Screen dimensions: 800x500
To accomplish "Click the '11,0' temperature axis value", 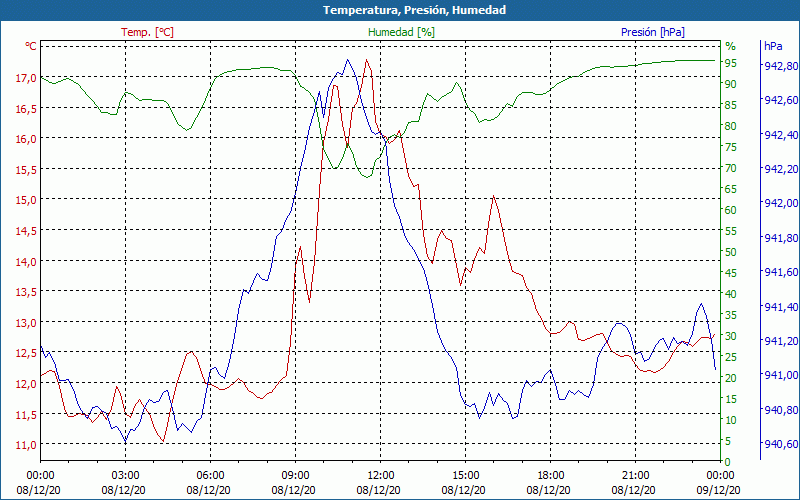I will pyautogui.click(x=26, y=445).
